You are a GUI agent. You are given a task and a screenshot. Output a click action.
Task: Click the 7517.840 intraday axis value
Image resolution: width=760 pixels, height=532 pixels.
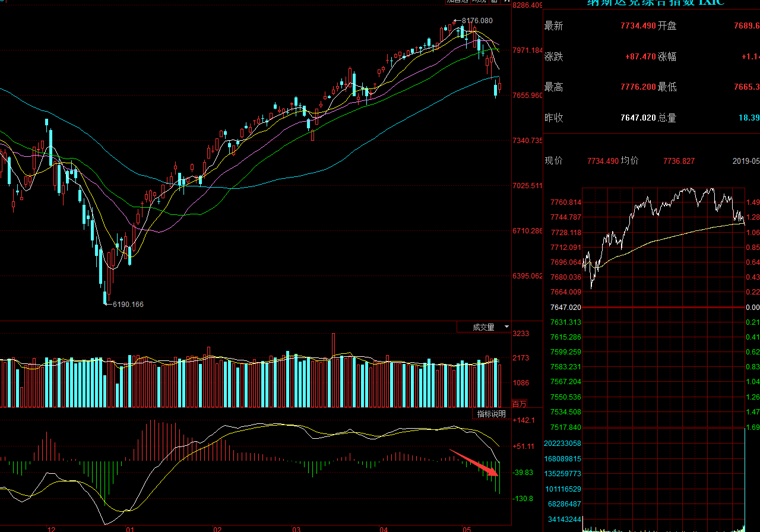pyautogui.click(x=566, y=427)
